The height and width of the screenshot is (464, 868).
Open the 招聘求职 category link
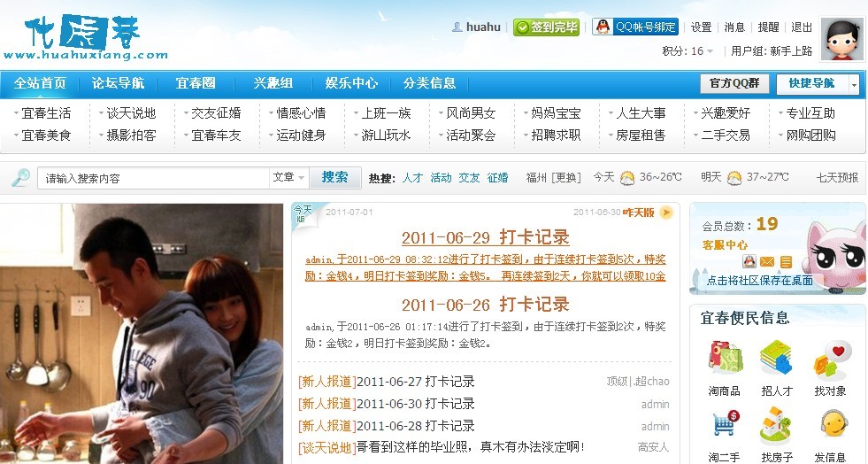coord(556,135)
